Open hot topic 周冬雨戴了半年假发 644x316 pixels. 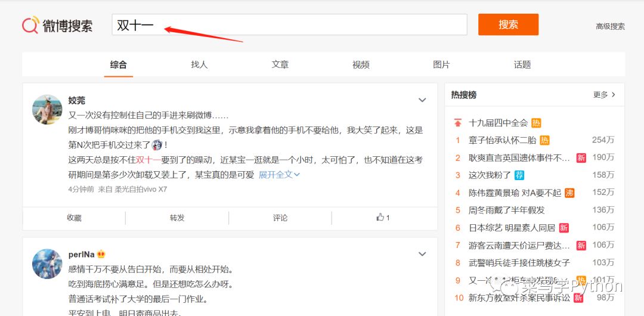coord(506,210)
